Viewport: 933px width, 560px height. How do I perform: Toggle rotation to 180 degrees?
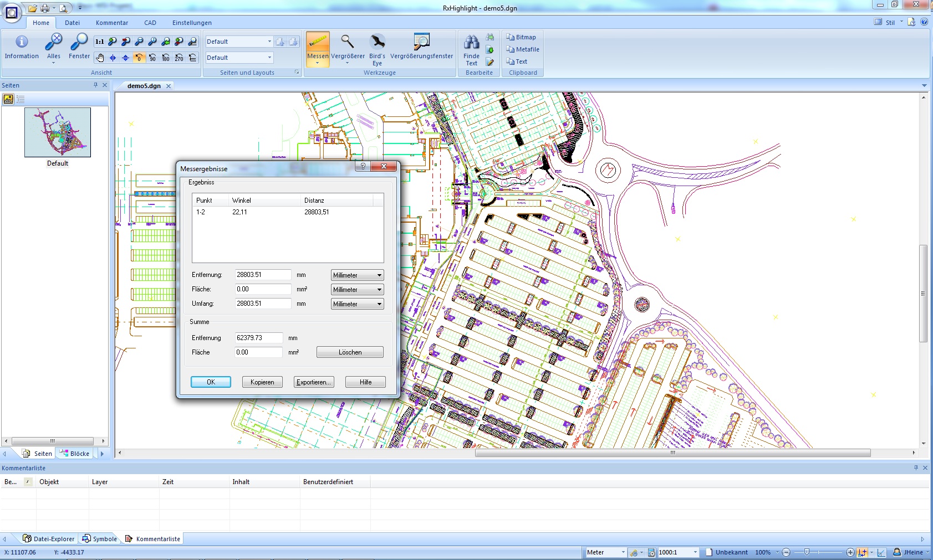[166, 58]
